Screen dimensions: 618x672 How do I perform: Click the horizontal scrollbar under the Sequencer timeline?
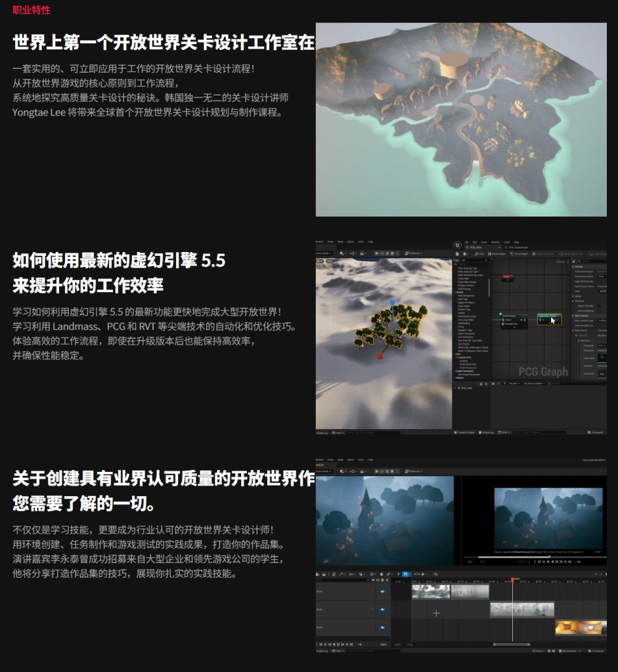pyautogui.click(x=511, y=644)
